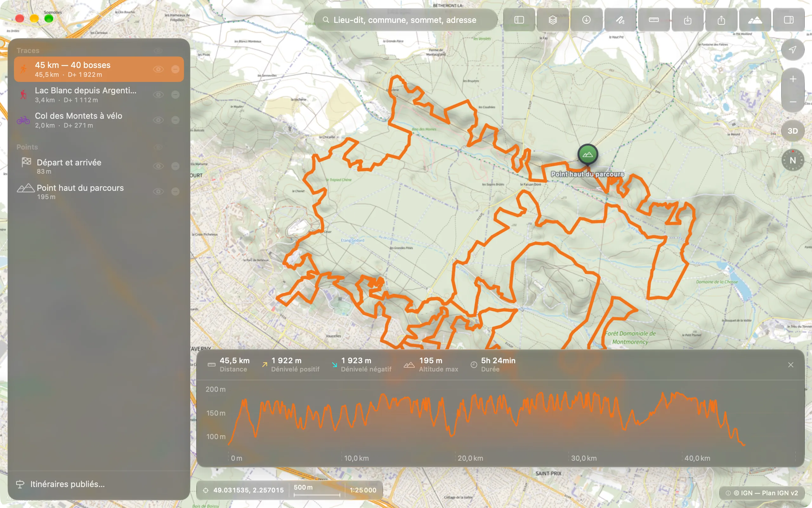Toggle the right sidebar panel icon

click(x=789, y=20)
